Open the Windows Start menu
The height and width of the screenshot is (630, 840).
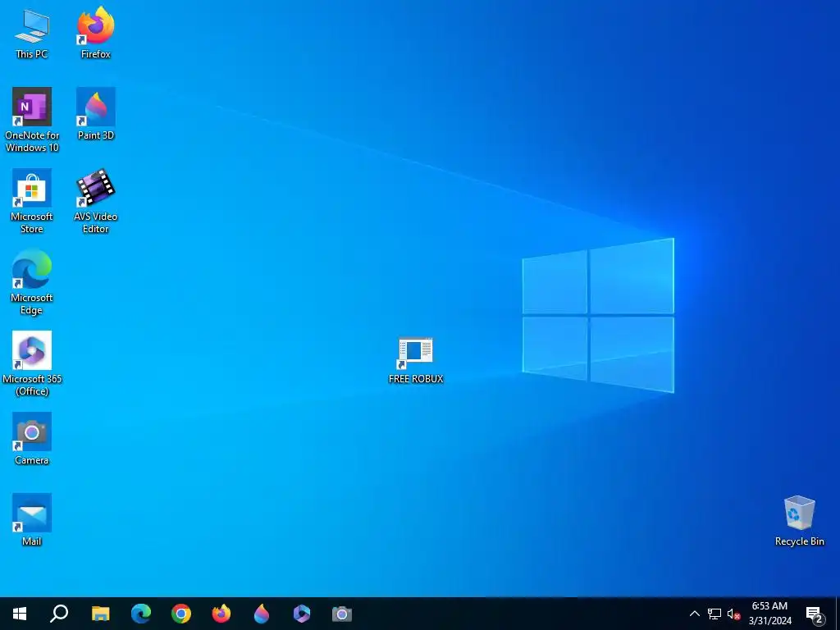tap(20, 614)
